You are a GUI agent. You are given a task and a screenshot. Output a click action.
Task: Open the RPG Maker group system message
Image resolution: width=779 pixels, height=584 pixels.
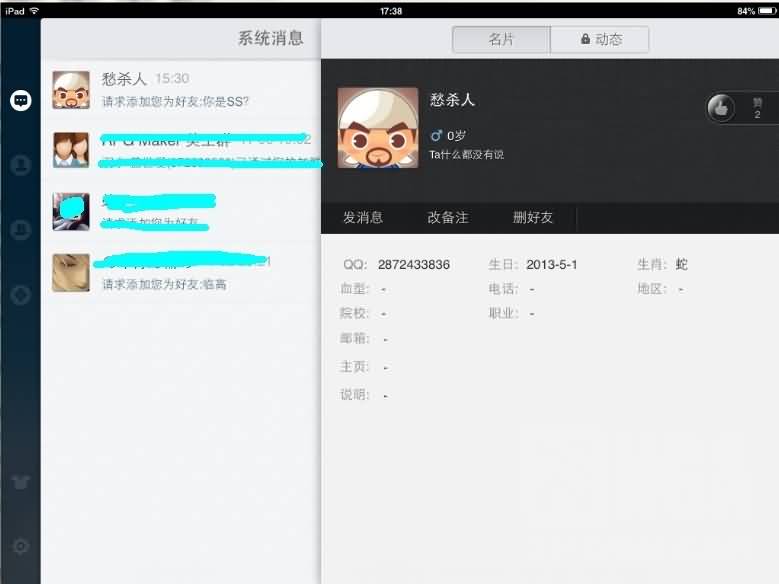181,150
